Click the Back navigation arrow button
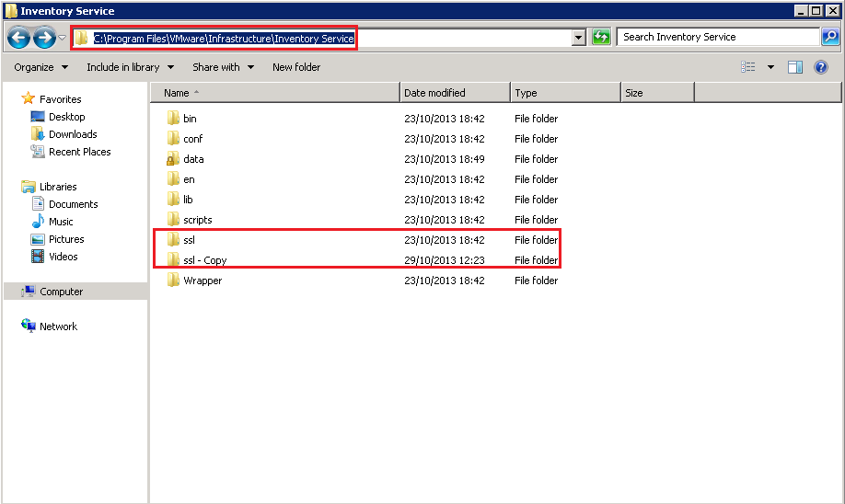Screen dimensions: 845x504 (18, 38)
